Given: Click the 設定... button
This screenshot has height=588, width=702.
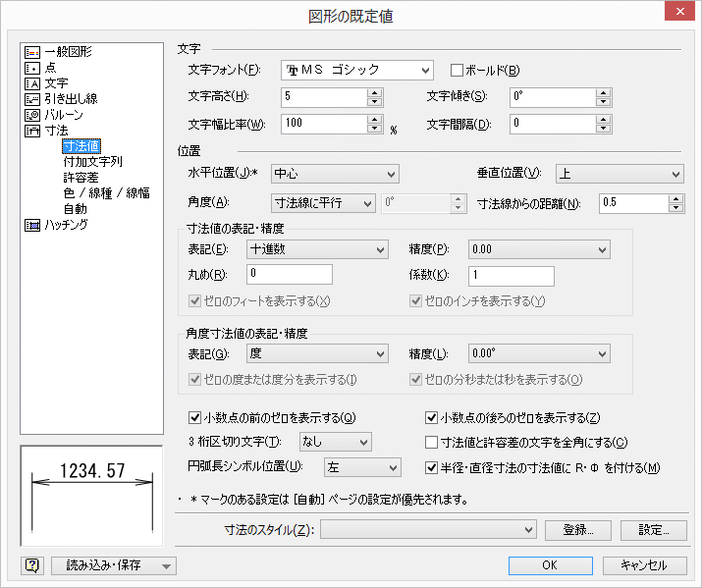Looking at the screenshot, I should (653, 530).
